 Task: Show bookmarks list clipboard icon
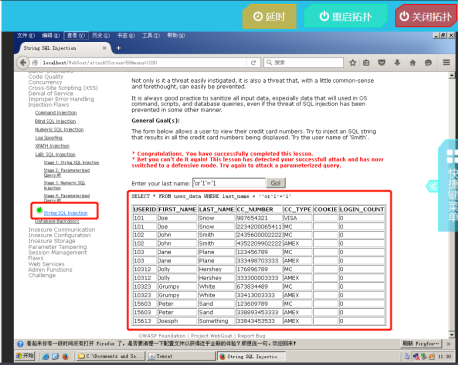pos(366,63)
